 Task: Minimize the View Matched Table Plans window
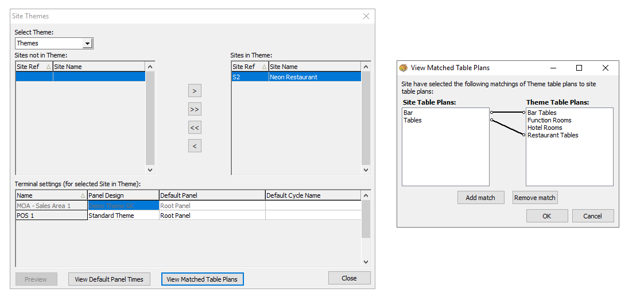553,68
